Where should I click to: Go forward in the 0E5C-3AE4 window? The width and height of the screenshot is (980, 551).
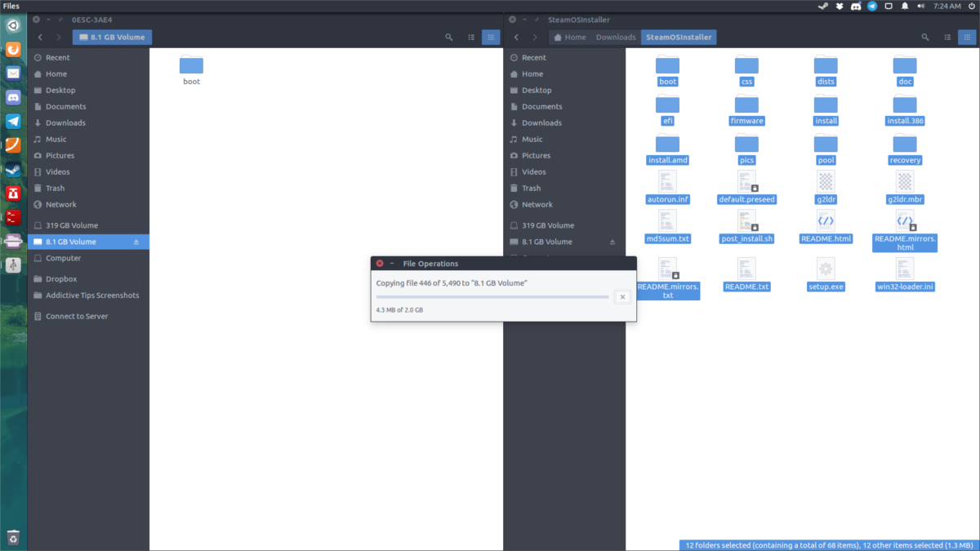coord(59,38)
